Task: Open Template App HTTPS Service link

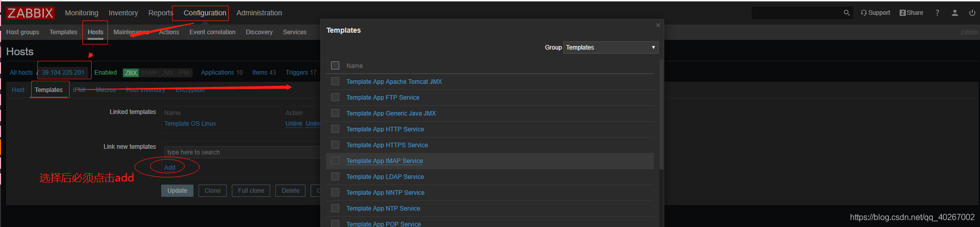Action: 387,145
